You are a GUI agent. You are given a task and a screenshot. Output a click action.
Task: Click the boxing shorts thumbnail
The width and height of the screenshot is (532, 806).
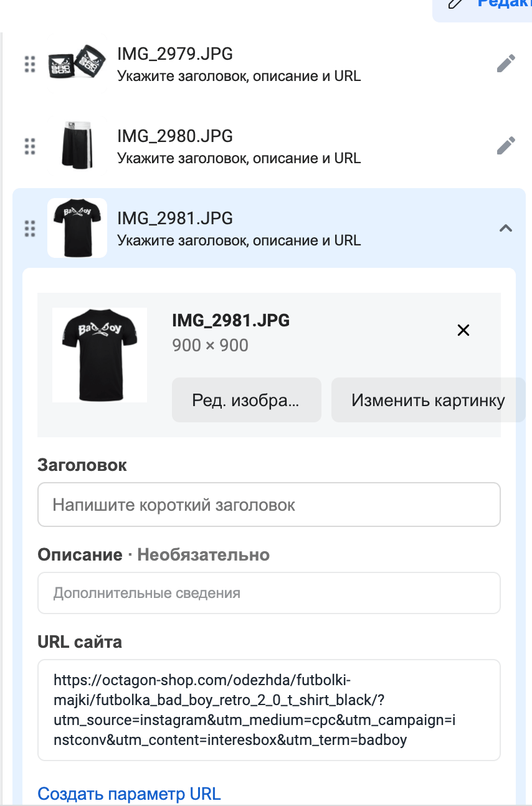tap(77, 146)
